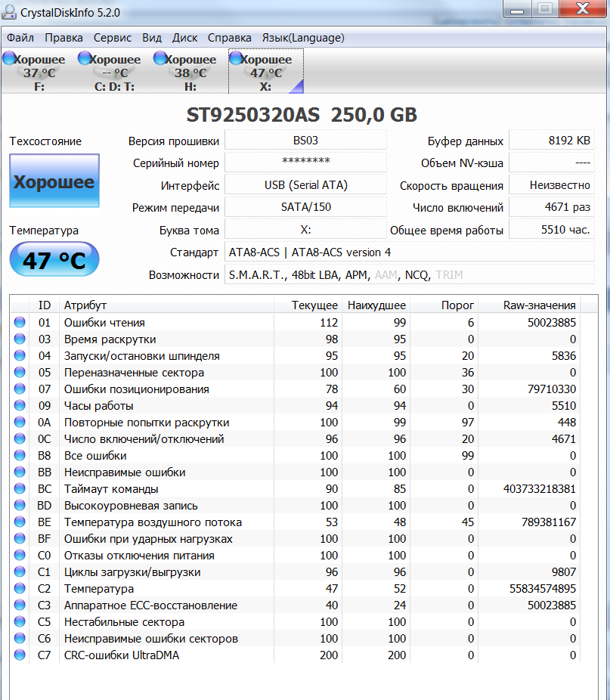This screenshot has width=610, height=700.
Task: Open the Диск menu
Action: [185, 38]
